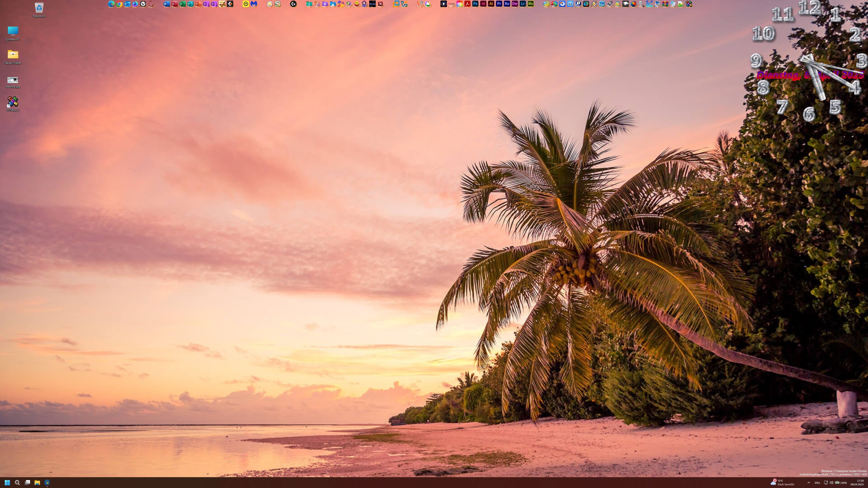Open speaker volume control in tray
Image resolution: width=868 pixels, height=488 pixels.
point(831,483)
